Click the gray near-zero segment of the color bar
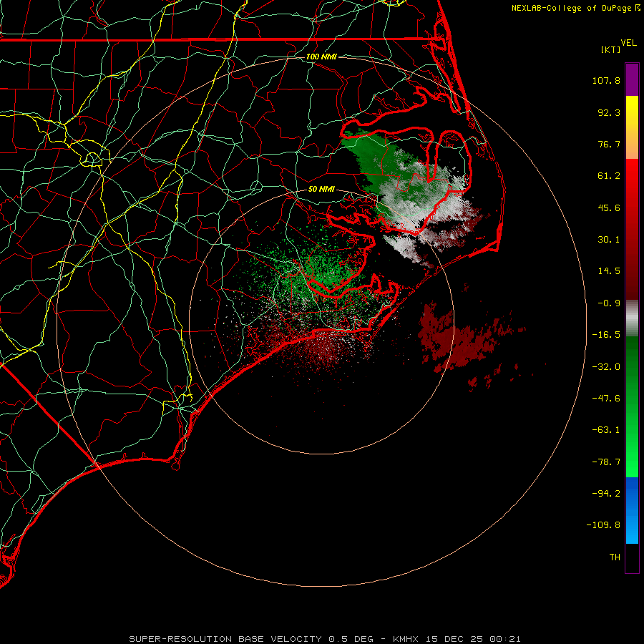Viewport: 644px width, 644px height. pos(632,318)
